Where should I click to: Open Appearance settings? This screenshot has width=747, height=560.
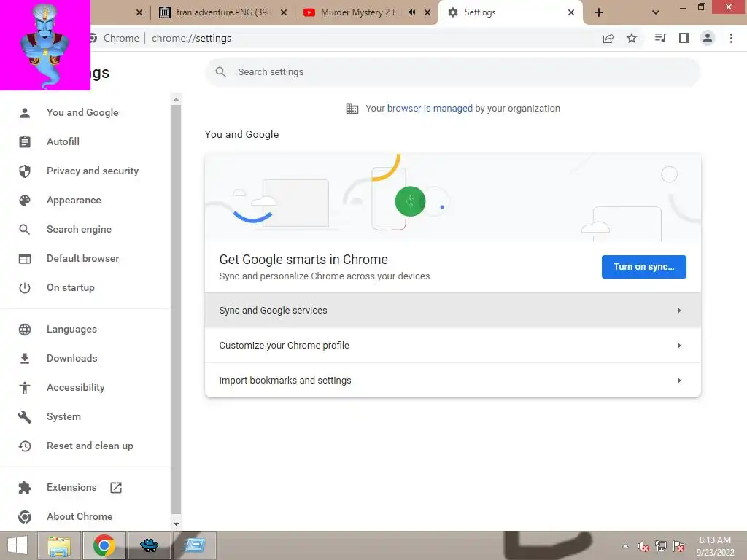[74, 200]
